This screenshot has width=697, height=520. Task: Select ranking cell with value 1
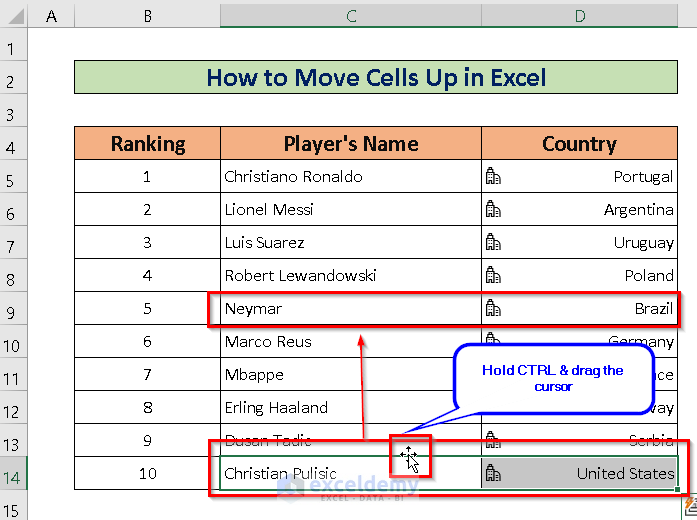tap(148, 176)
